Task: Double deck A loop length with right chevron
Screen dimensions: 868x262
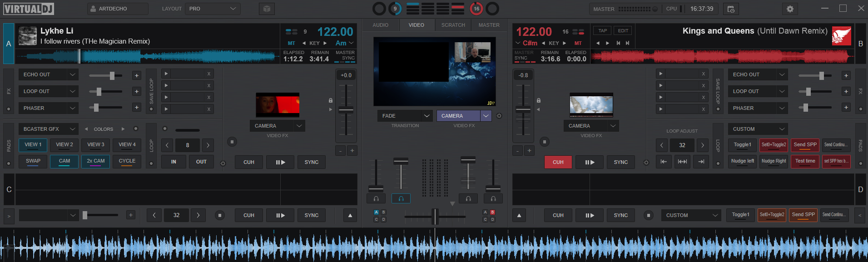Action: 208,145
